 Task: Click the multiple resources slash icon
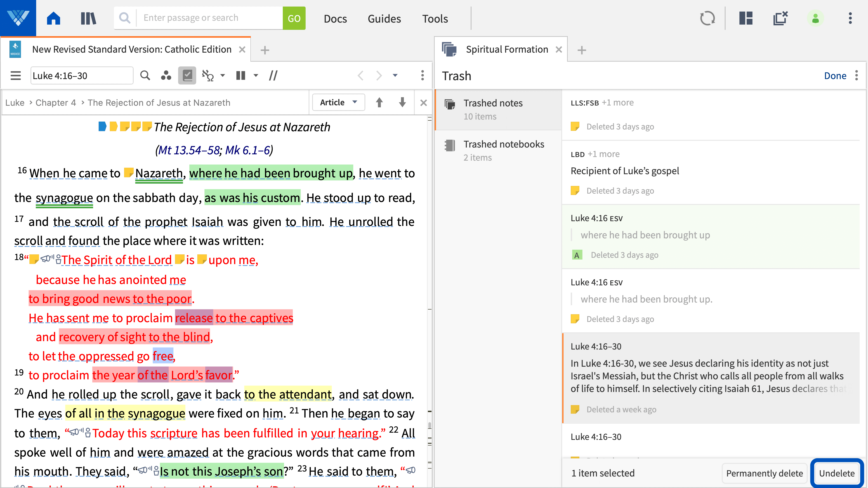coord(273,75)
